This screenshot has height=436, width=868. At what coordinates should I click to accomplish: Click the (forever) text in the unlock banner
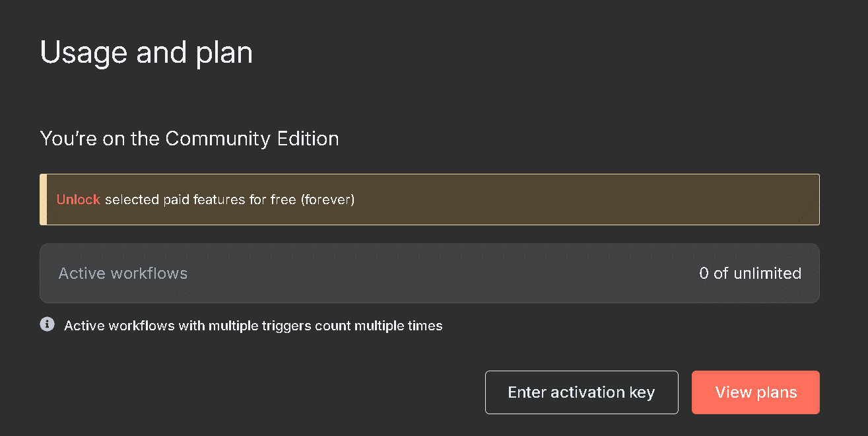[327, 200]
